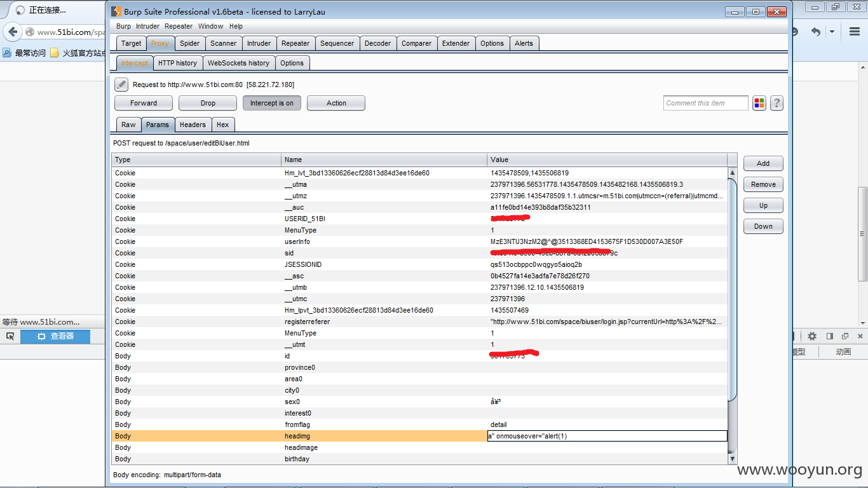The image size is (868, 488).
Task: Select the userInfo cookie row
Action: (x=419, y=241)
